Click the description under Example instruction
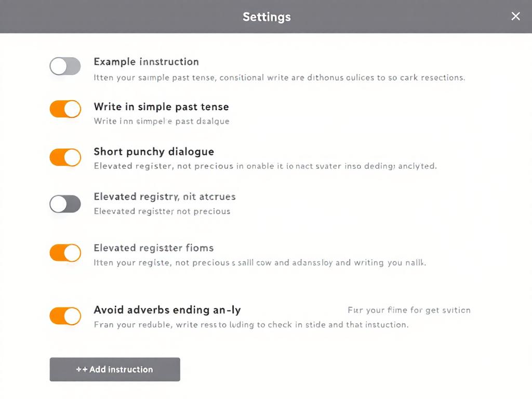 pos(279,78)
